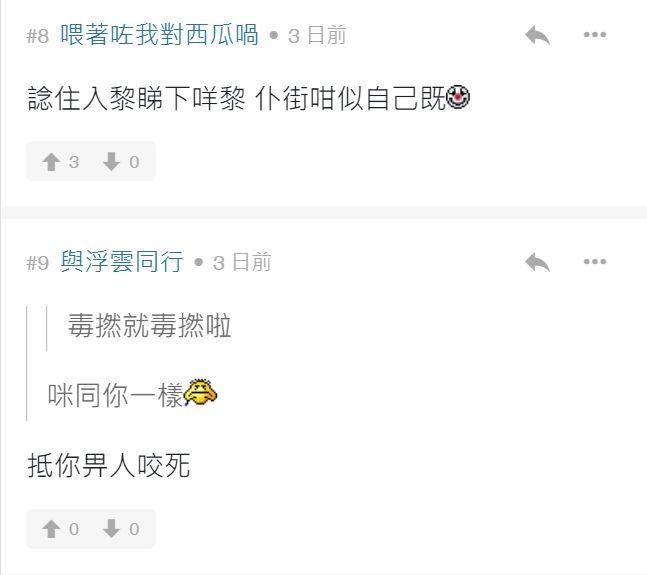Reply to comment #8 with arrow icon

tap(537, 36)
